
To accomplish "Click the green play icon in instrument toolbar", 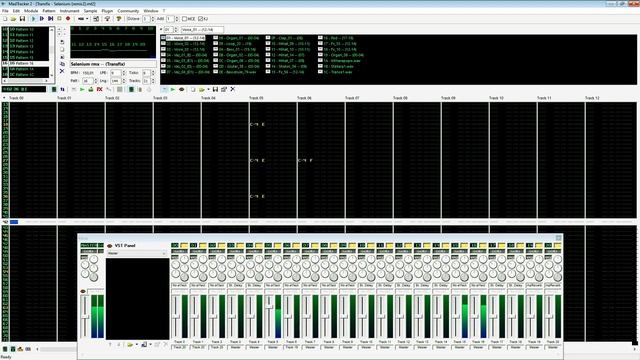I will pyautogui.click(x=173, y=89).
